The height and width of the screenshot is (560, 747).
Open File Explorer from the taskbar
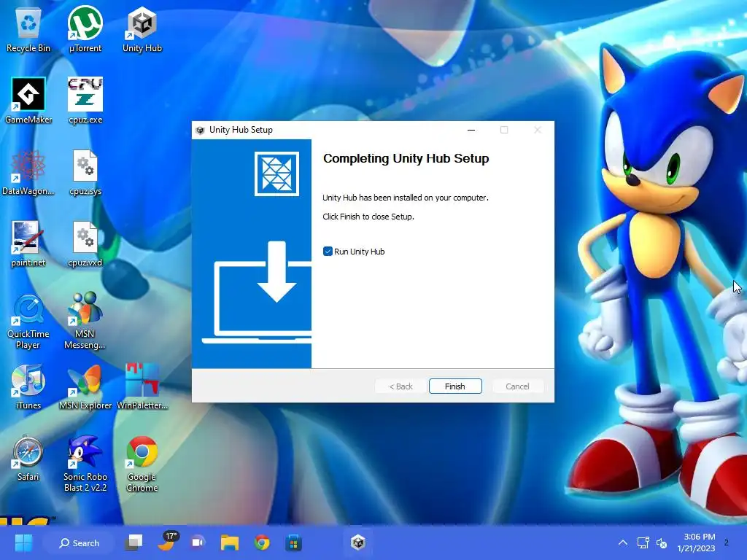click(230, 542)
